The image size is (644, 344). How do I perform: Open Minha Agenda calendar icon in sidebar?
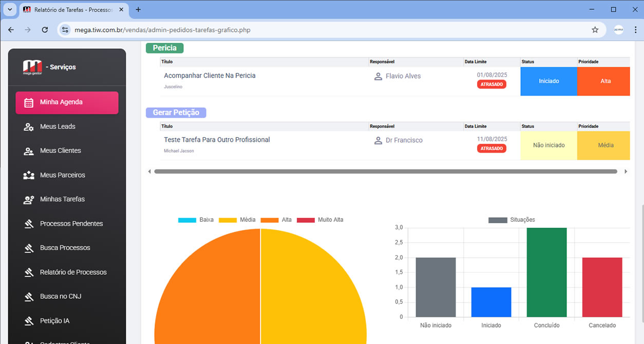pos(29,102)
